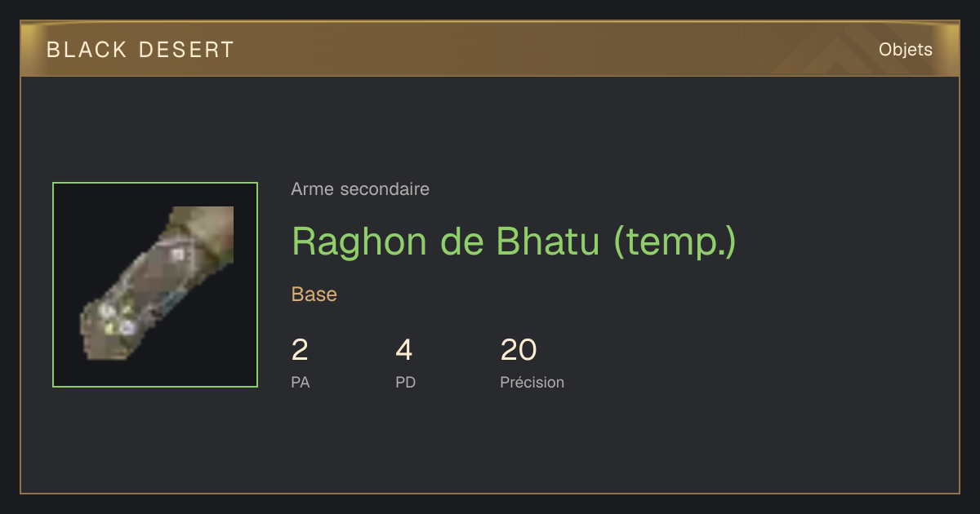This screenshot has width=980, height=514.
Task: Click the Arme secondaire category label
Action: click(x=360, y=189)
